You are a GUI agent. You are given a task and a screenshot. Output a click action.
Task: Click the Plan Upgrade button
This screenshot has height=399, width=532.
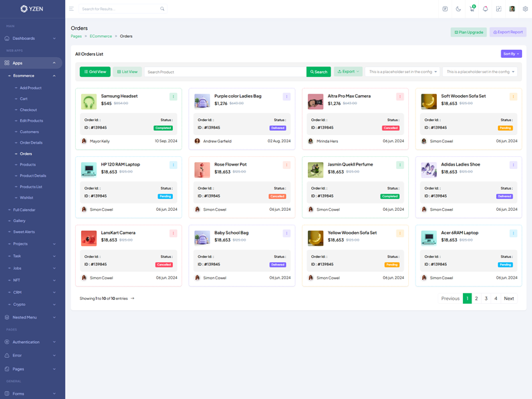point(469,32)
